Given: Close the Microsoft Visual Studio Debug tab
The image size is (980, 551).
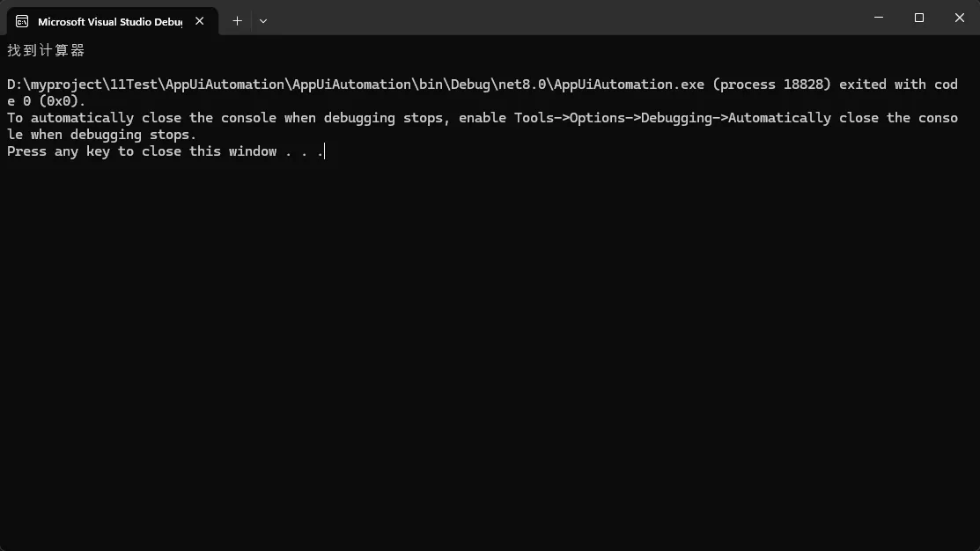Looking at the screenshot, I should pos(200,21).
